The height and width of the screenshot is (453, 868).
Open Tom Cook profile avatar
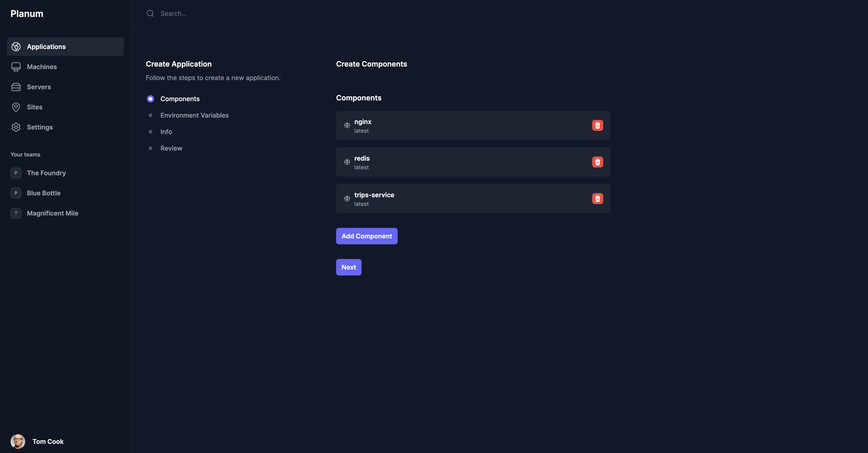pos(18,442)
